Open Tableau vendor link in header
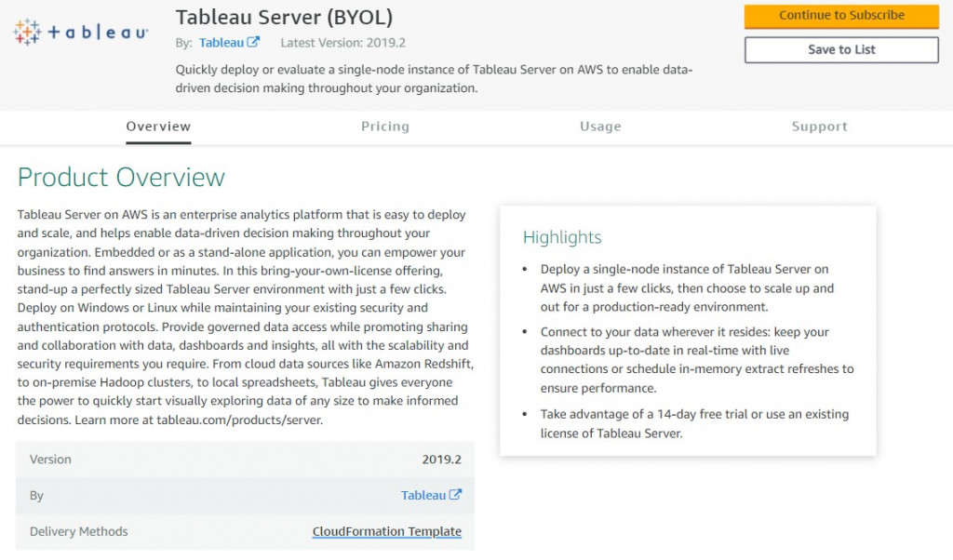This screenshot has width=953, height=560. click(x=221, y=43)
